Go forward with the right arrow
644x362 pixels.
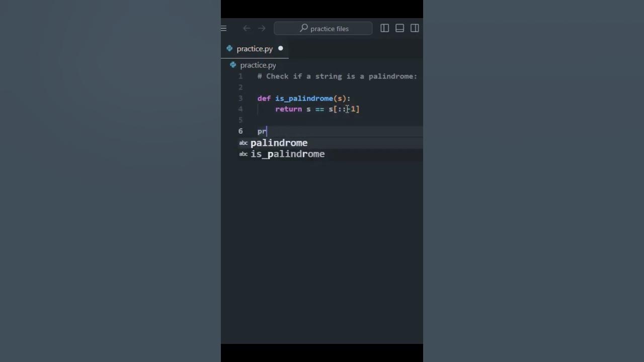pos(262,29)
